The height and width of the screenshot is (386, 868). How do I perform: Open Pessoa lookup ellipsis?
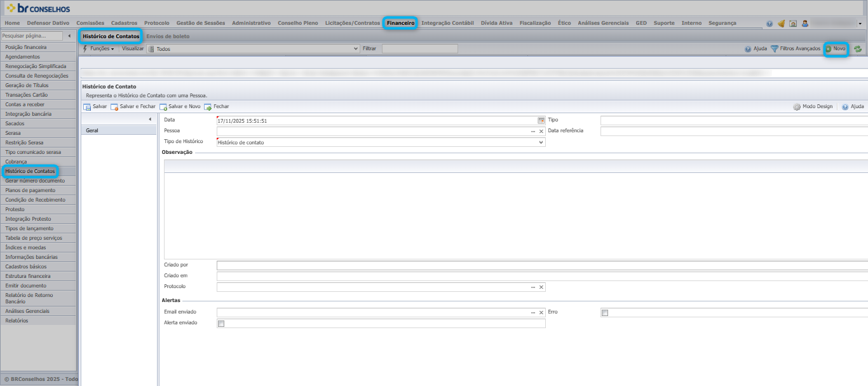(x=533, y=131)
